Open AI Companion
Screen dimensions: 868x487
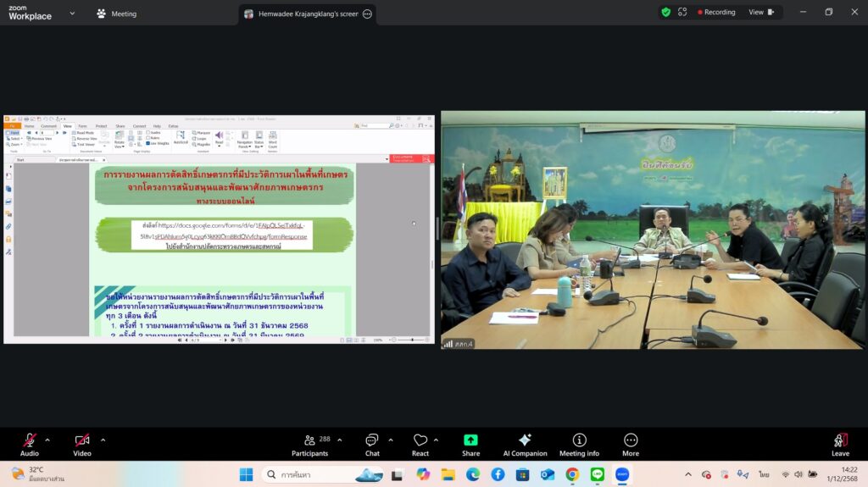point(525,445)
